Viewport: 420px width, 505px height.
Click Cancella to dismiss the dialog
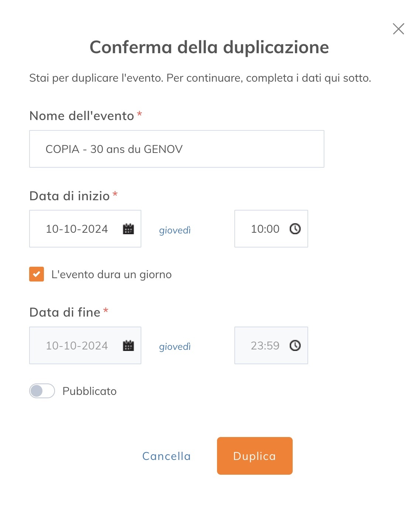coord(166,456)
